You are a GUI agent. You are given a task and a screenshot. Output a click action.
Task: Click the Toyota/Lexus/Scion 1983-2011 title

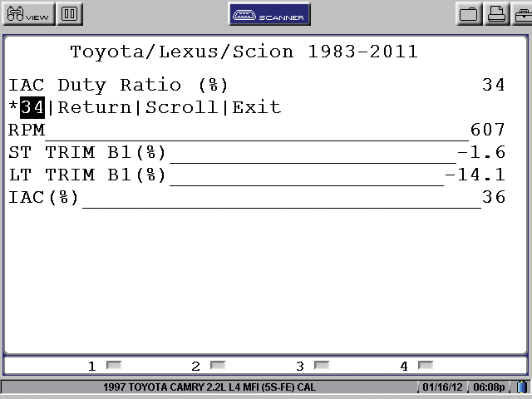(x=244, y=52)
